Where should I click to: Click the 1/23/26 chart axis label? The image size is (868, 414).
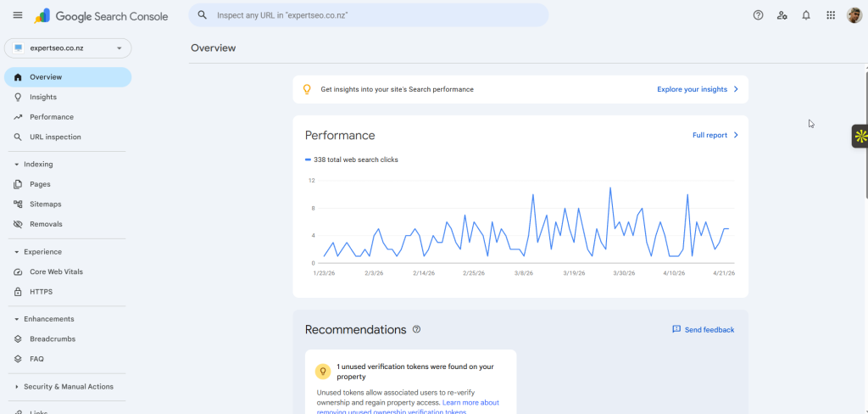[x=324, y=273]
